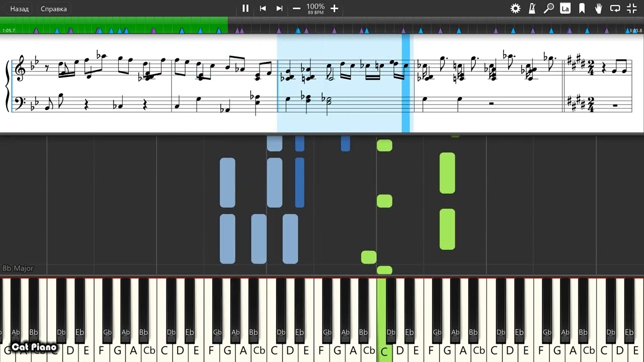Click the green played portion of progress bar
Screen dimensions: 644x362
point(114,25)
